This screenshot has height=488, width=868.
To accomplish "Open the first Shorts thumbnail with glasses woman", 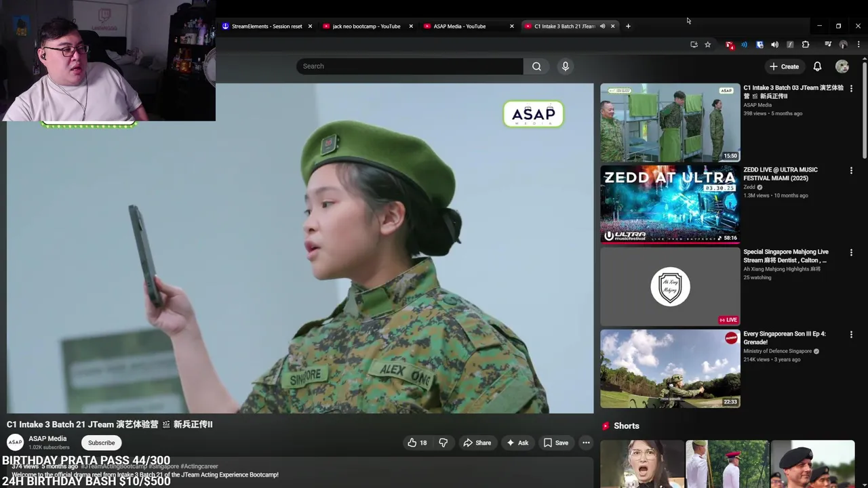I will tap(642, 464).
